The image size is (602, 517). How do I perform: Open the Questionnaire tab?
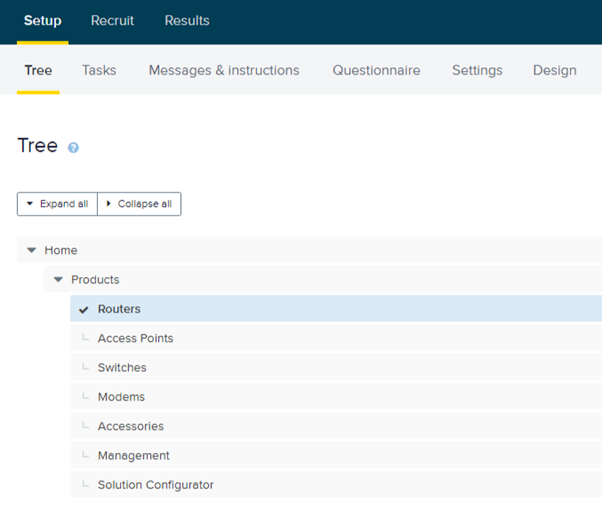click(376, 70)
